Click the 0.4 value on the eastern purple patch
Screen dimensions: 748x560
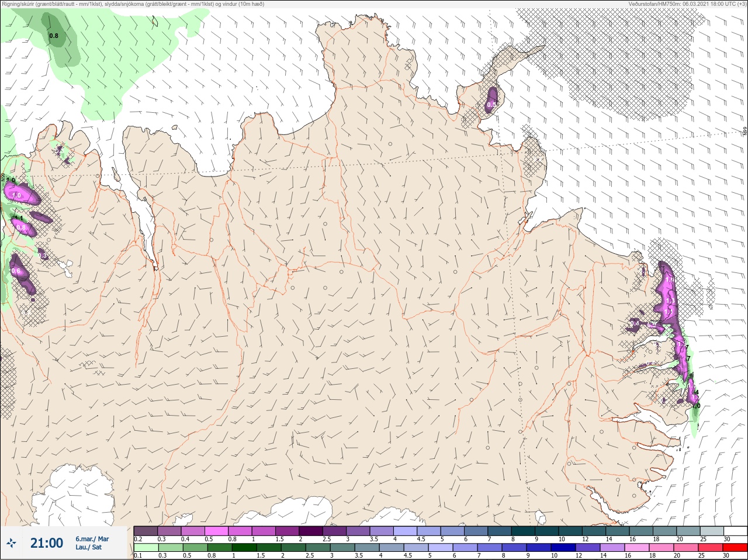(635, 323)
